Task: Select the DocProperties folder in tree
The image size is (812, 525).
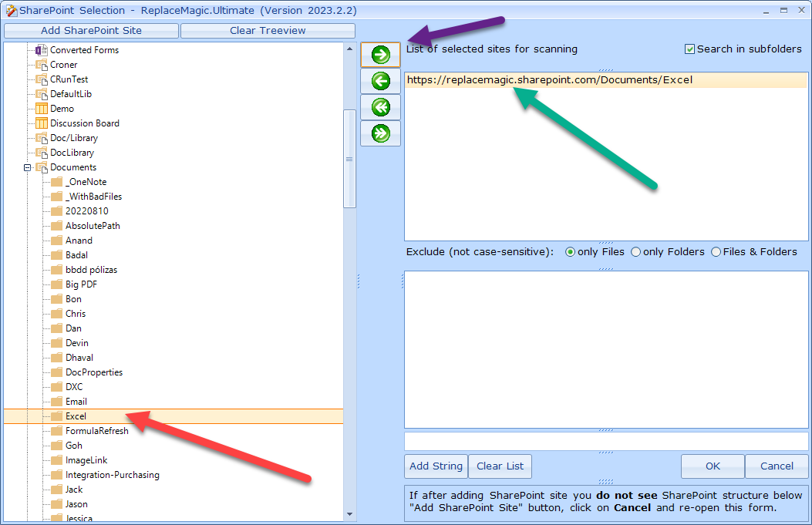Action: click(x=93, y=372)
